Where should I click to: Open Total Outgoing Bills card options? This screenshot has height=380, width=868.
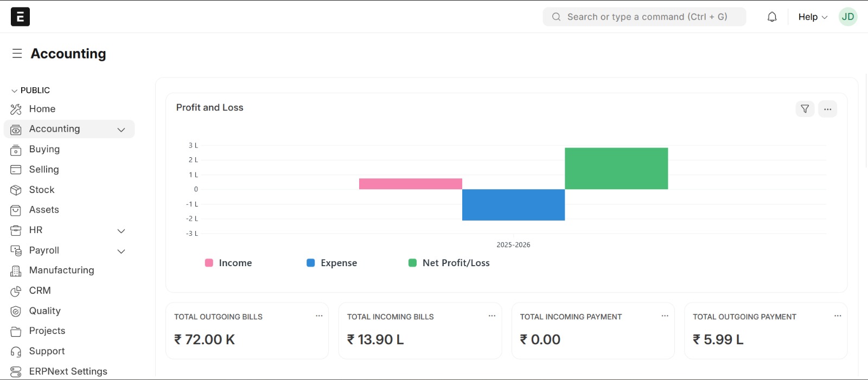pos(319,316)
